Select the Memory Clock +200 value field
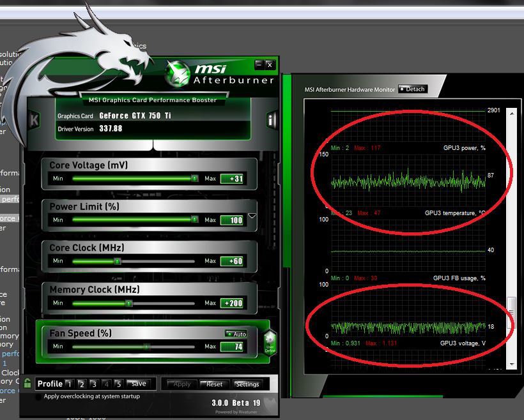 233,303
